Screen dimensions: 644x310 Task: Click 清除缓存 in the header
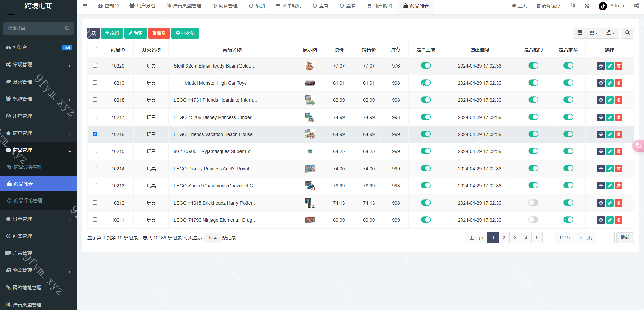(x=548, y=6)
